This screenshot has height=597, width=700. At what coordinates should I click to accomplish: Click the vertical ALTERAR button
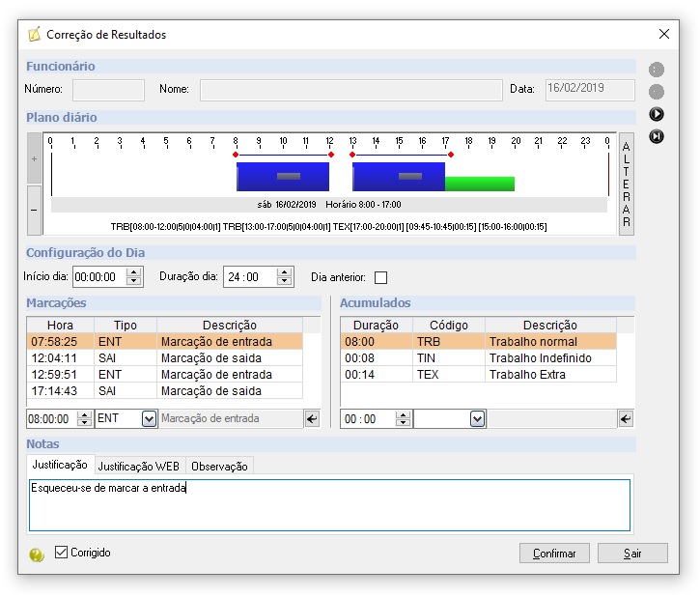coord(627,184)
